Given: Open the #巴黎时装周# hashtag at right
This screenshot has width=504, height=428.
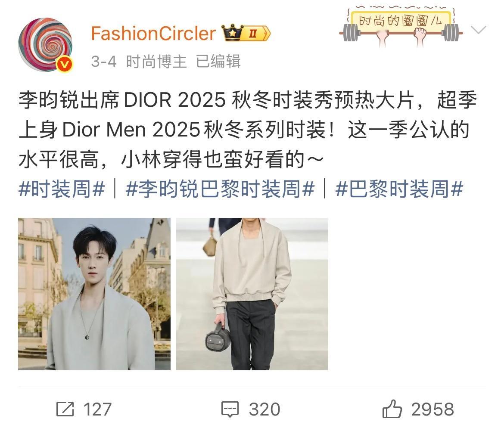Looking at the screenshot, I should pyautogui.click(x=399, y=189).
